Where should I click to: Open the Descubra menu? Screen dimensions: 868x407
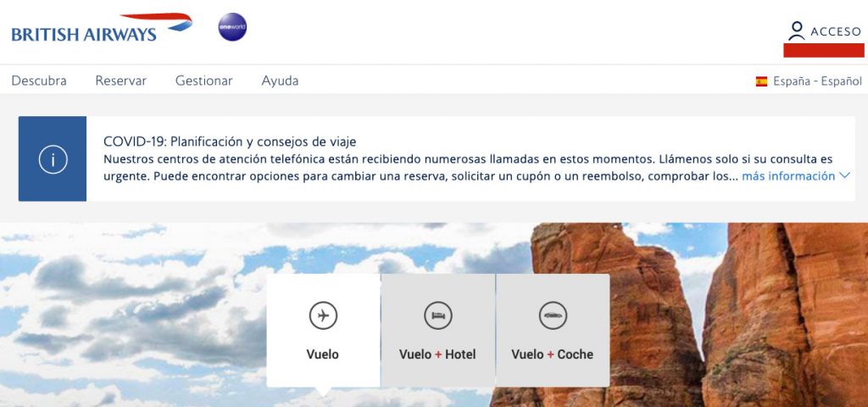pyautogui.click(x=39, y=81)
